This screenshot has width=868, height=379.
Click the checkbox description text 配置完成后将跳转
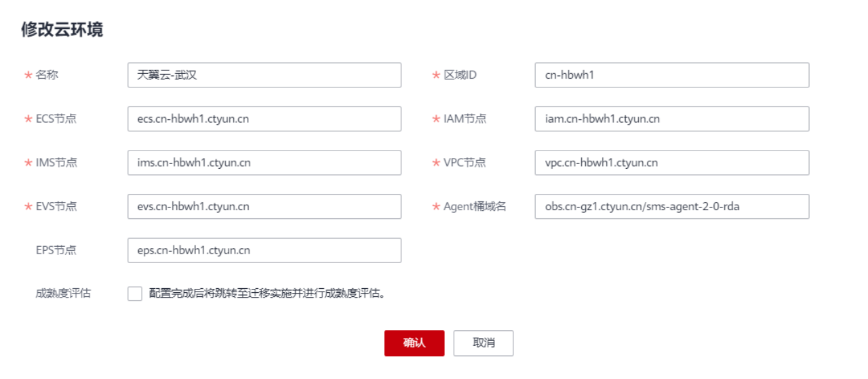[x=267, y=294]
